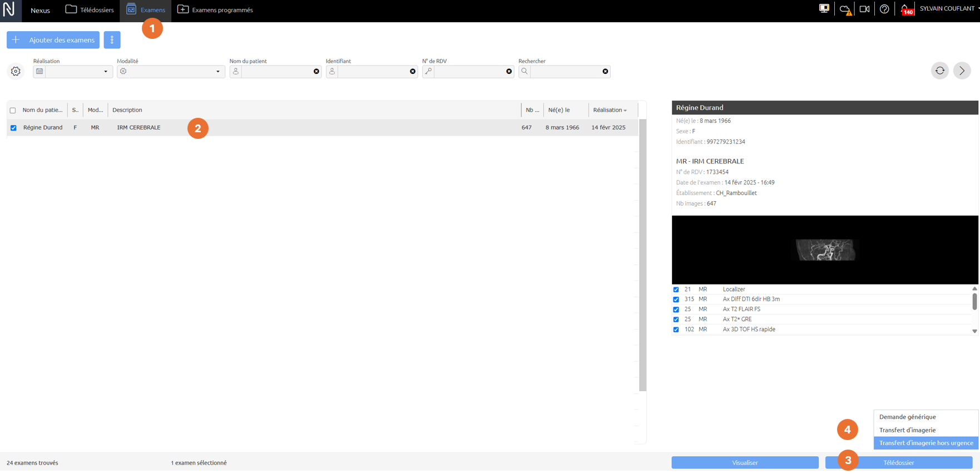Click the Nexus N logo
Screen dimensions: 980x474
tap(9, 10)
